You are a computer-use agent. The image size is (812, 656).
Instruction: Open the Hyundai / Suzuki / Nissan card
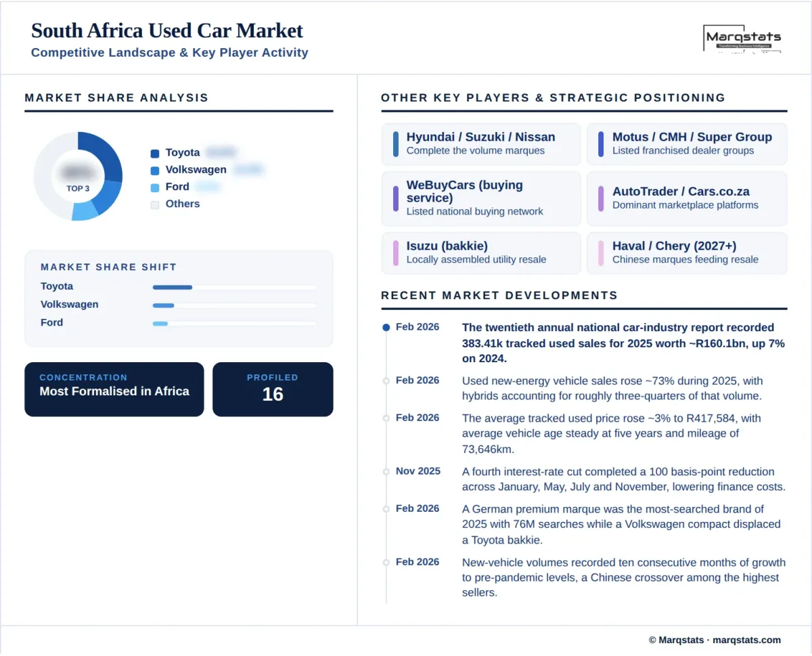click(x=481, y=144)
